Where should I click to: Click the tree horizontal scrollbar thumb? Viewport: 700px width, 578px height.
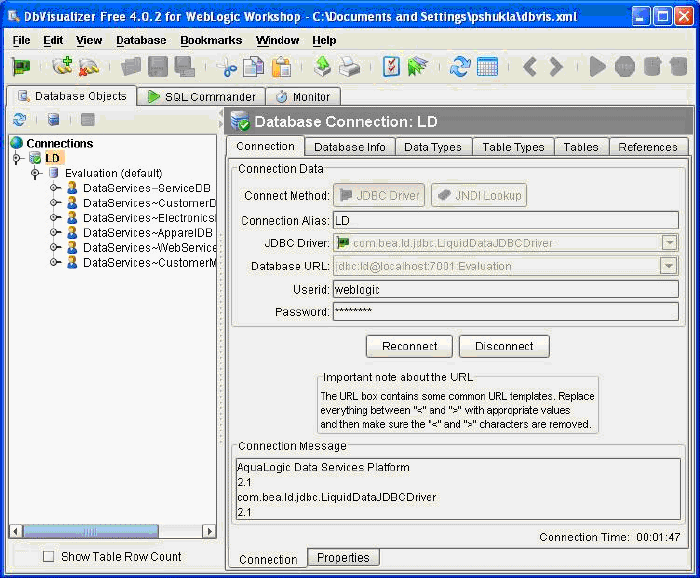(91, 531)
